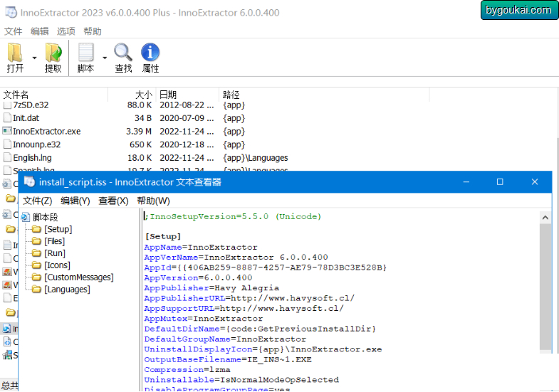Image resolution: width=559 pixels, height=392 pixels.
Task: Open 编辑(Y) menu in text viewer
Action: coord(75,201)
